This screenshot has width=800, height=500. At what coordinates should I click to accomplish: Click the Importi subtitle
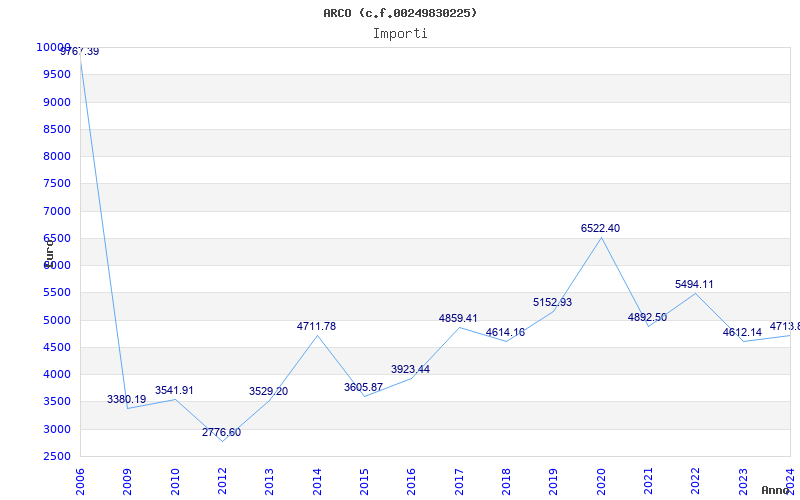pyautogui.click(x=400, y=33)
